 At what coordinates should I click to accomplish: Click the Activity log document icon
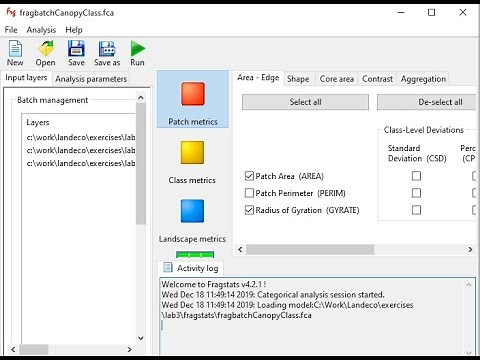click(167, 267)
